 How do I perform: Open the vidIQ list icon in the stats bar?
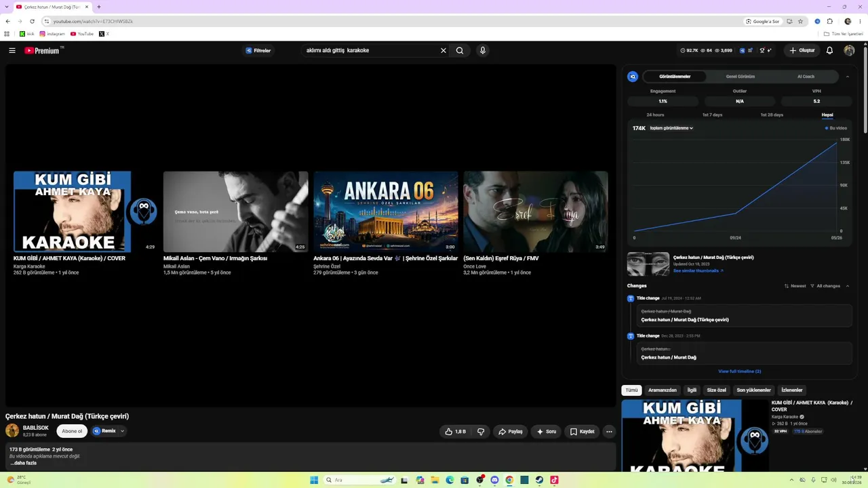click(x=751, y=51)
